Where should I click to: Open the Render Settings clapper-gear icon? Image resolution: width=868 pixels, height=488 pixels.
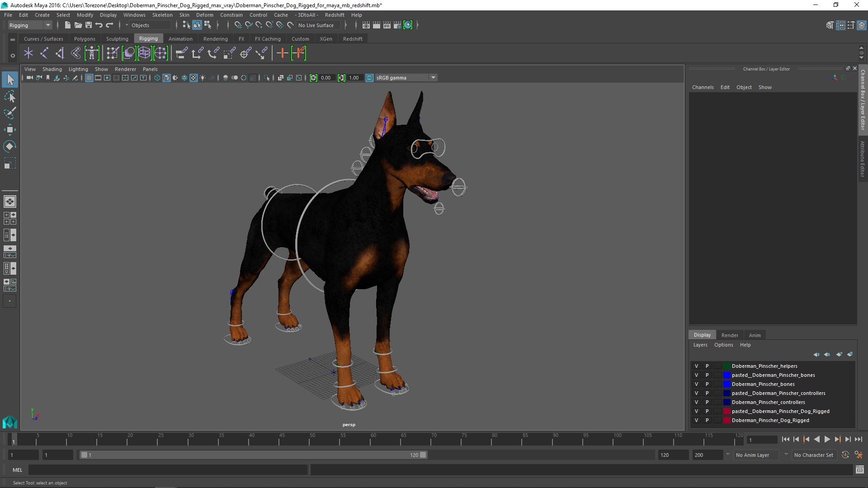[x=397, y=25]
